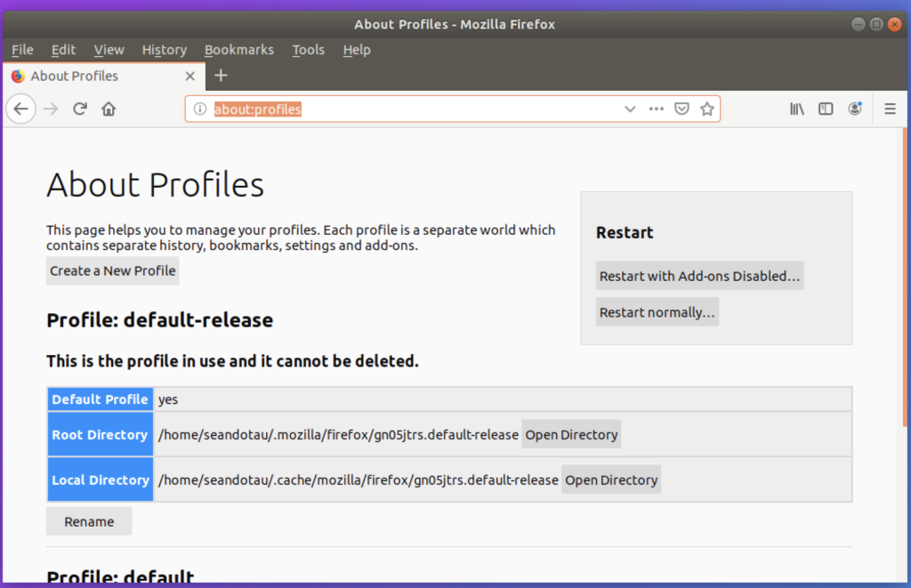Minimize the Firefox window
Screen dimensions: 911x588
point(859,24)
